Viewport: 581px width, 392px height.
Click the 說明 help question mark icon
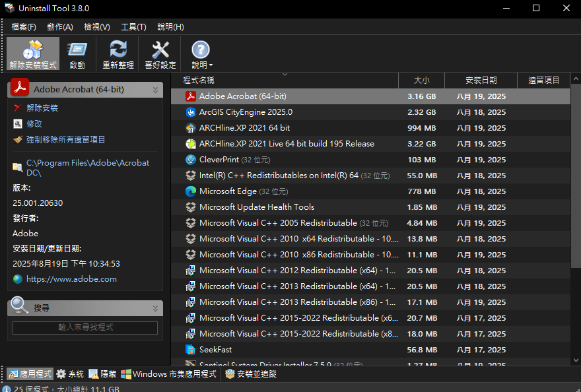pos(200,49)
